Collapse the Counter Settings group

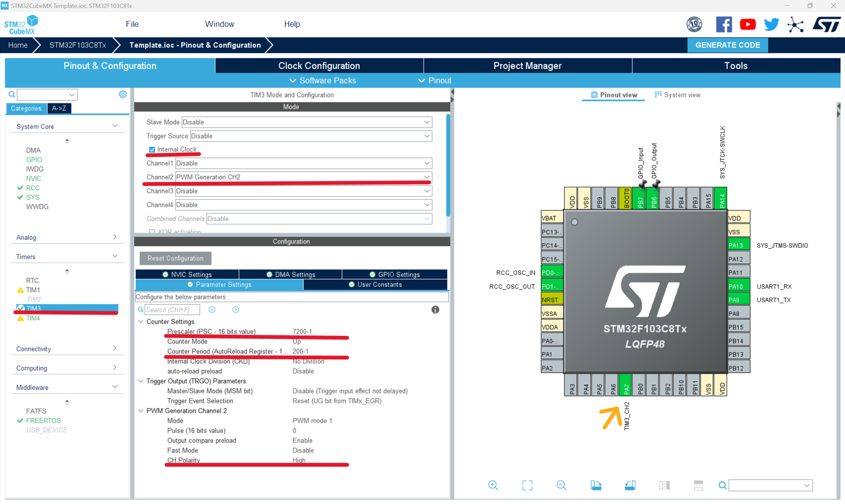pos(141,321)
